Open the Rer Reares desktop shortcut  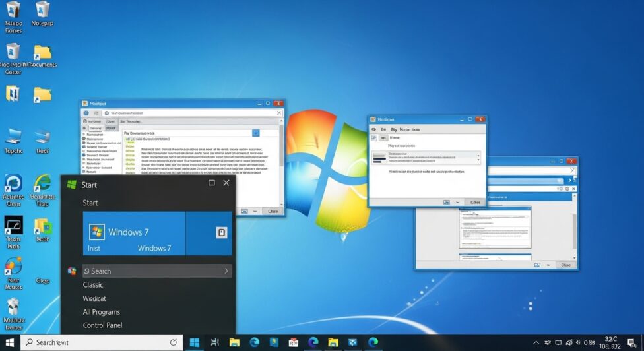click(x=13, y=273)
